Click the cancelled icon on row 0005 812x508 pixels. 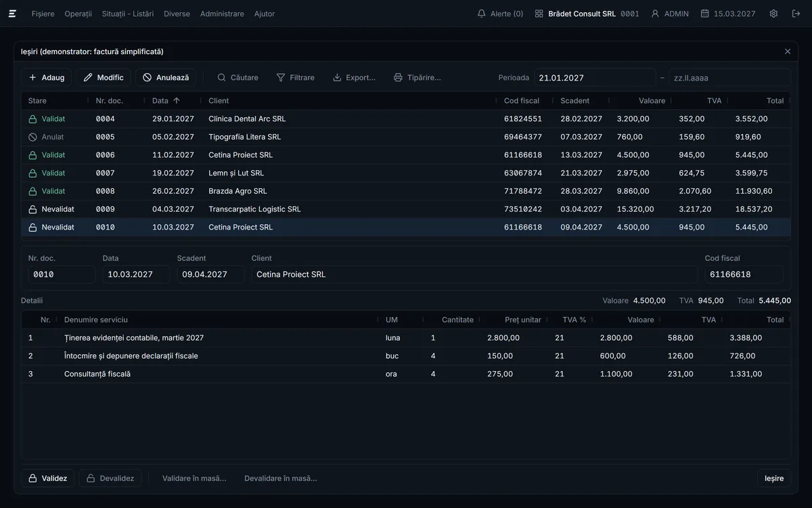pyautogui.click(x=32, y=137)
